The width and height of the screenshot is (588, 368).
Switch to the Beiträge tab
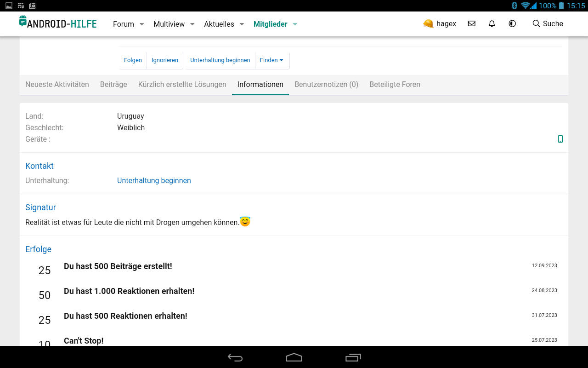pos(113,84)
